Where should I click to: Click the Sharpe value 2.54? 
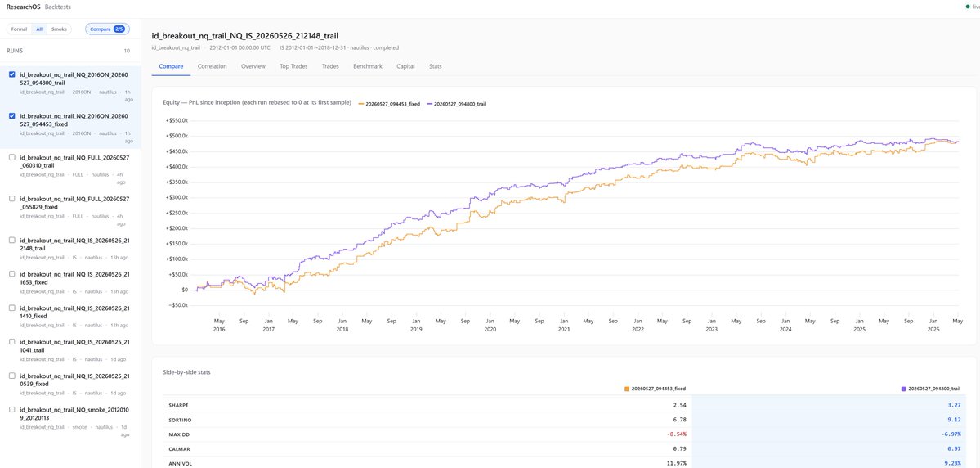tap(678, 405)
